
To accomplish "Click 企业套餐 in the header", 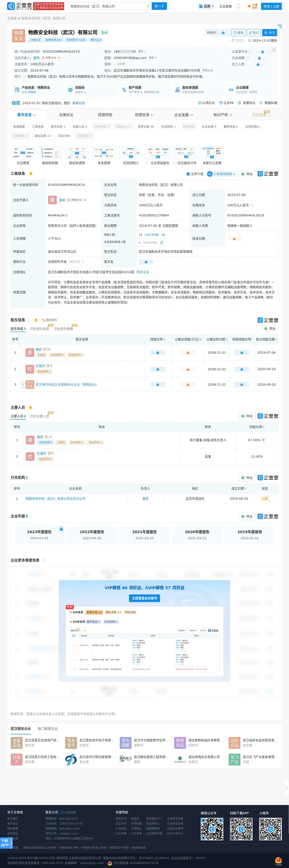I will click(226, 6).
